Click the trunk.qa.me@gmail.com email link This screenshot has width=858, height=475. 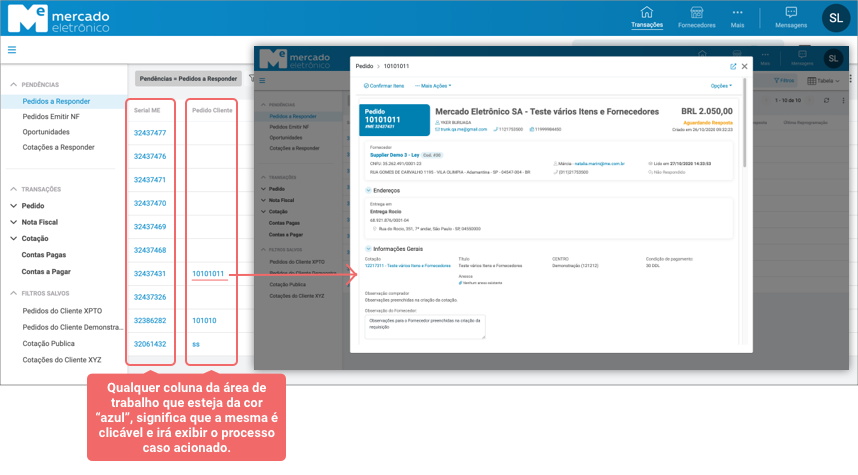coord(463,129)
